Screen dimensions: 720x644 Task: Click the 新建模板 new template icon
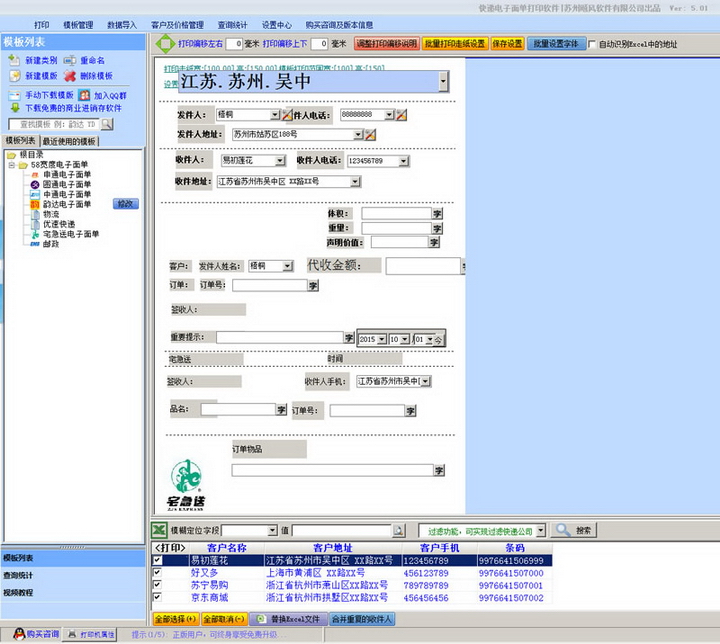15,75
